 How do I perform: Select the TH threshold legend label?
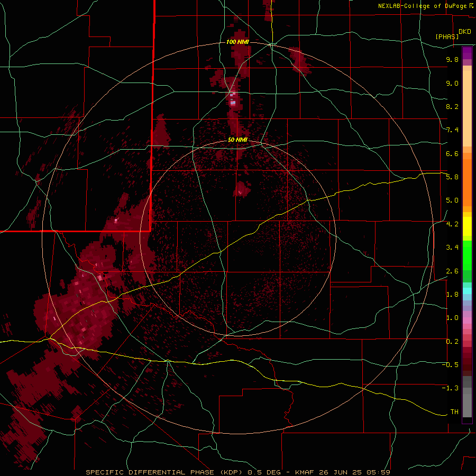click(454, 412)
